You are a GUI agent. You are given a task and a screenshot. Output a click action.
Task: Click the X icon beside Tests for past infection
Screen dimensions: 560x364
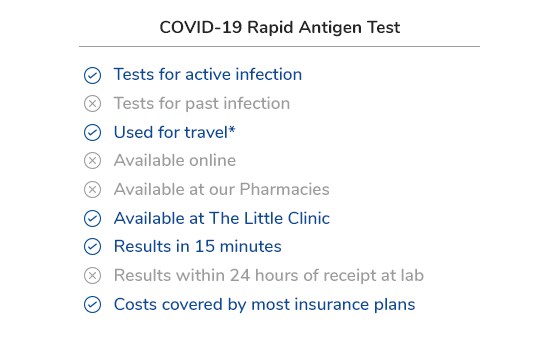tap(92, 104)
